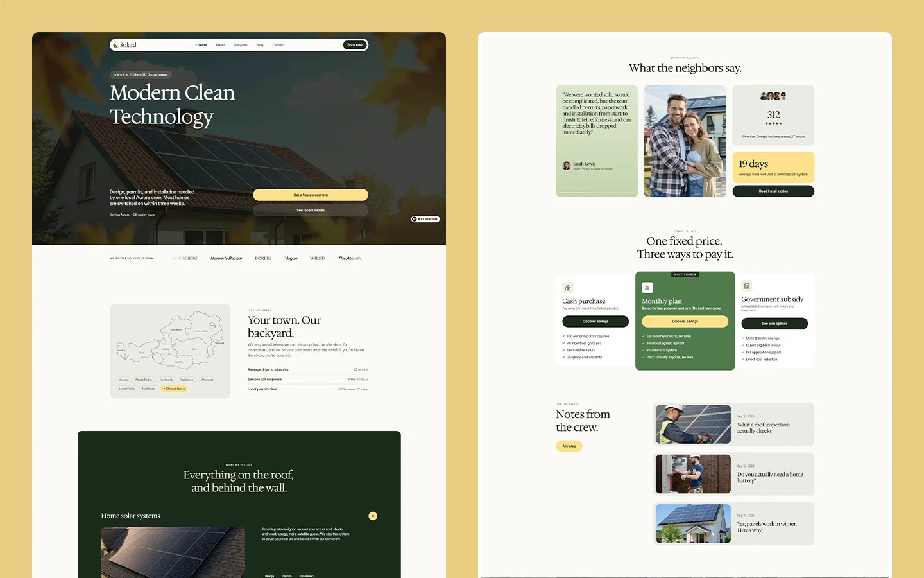
Task: Click Discover savings under Cash purchase
Action: [595, 321]
